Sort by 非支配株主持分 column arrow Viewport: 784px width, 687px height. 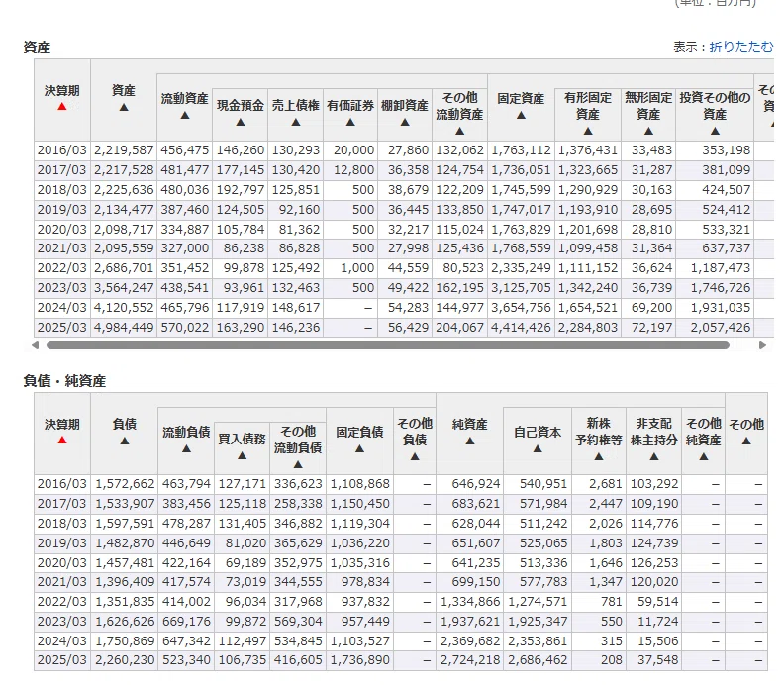pyautogui.click(x=654, y=456)
